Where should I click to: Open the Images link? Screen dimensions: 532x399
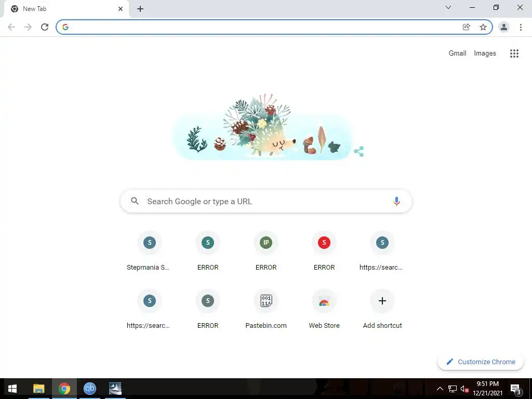point(485,54)
